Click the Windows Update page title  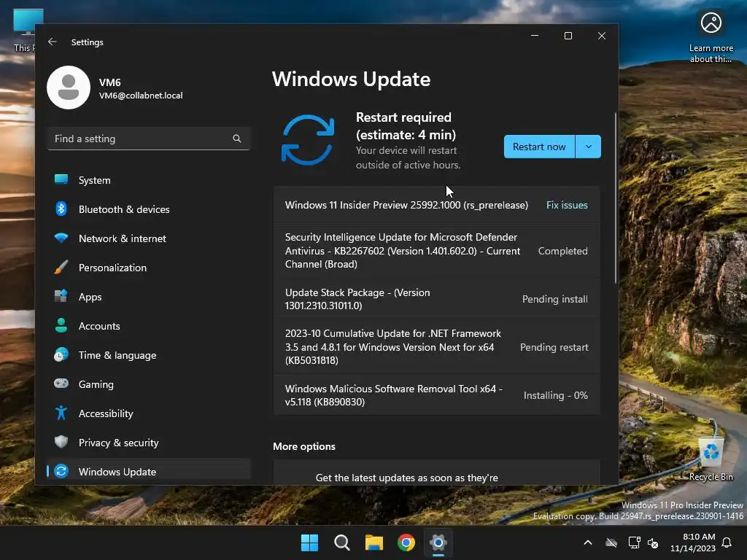point(351,79)
